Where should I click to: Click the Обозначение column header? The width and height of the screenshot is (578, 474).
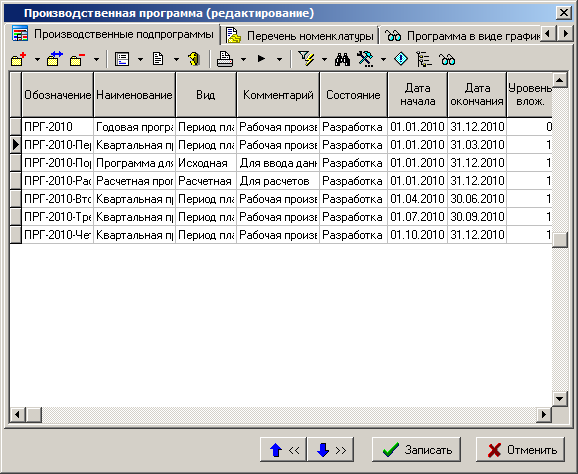[58, 95]
